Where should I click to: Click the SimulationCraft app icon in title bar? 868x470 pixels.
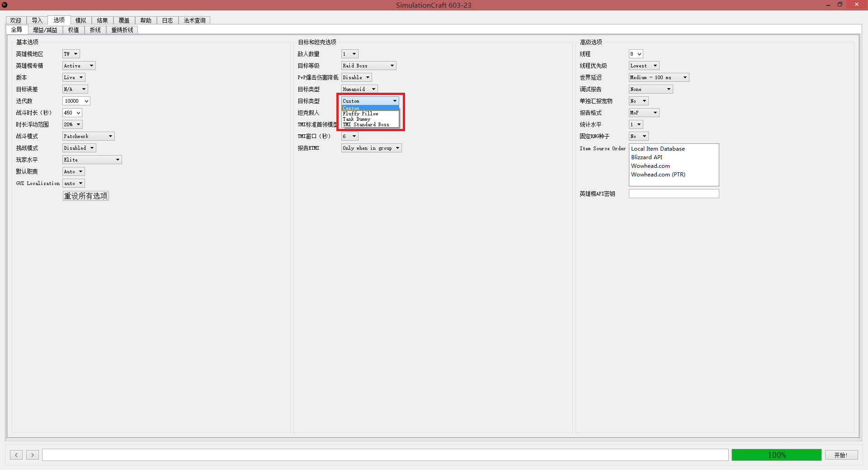[5, 5]
